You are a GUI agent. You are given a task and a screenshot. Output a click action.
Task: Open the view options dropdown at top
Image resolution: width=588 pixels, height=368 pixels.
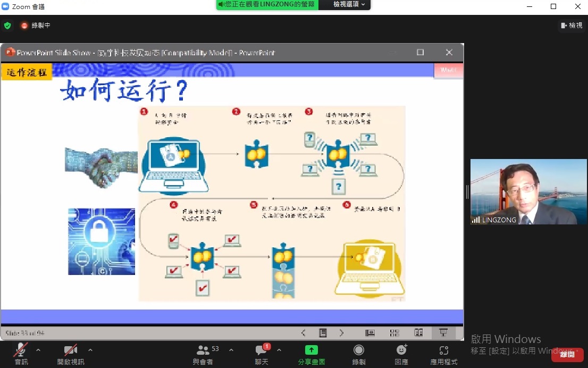349,4
